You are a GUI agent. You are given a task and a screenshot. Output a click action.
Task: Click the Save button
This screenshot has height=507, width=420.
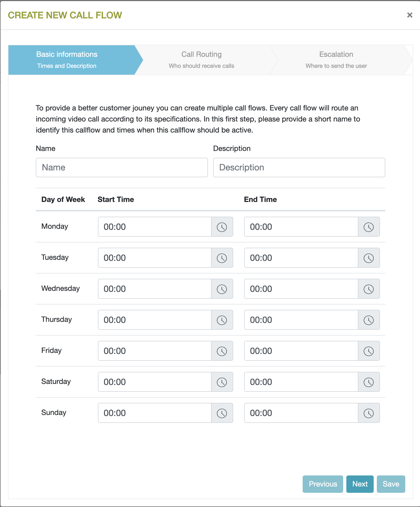391,484
